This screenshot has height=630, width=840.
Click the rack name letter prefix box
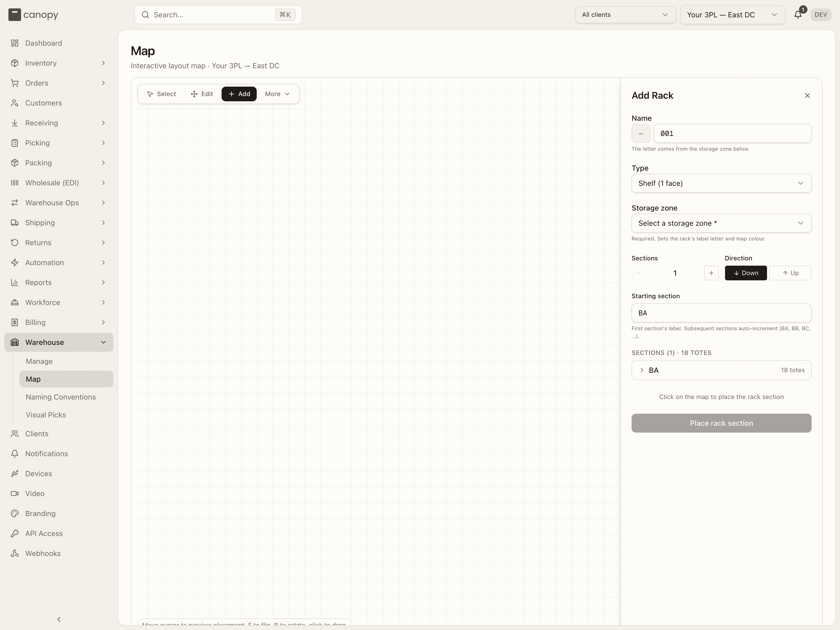641,134
